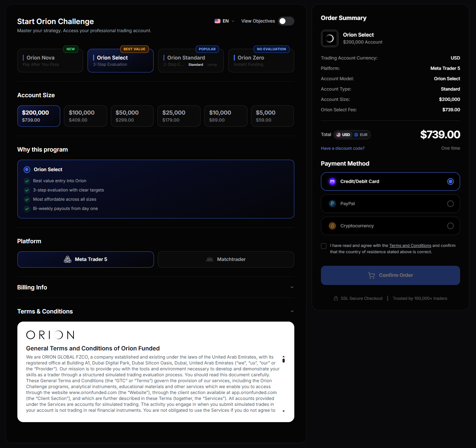The width and height of the screenshot is (476, 448).
Task: Click the NEW badge on Orion Nova
Action: point(71,49)
